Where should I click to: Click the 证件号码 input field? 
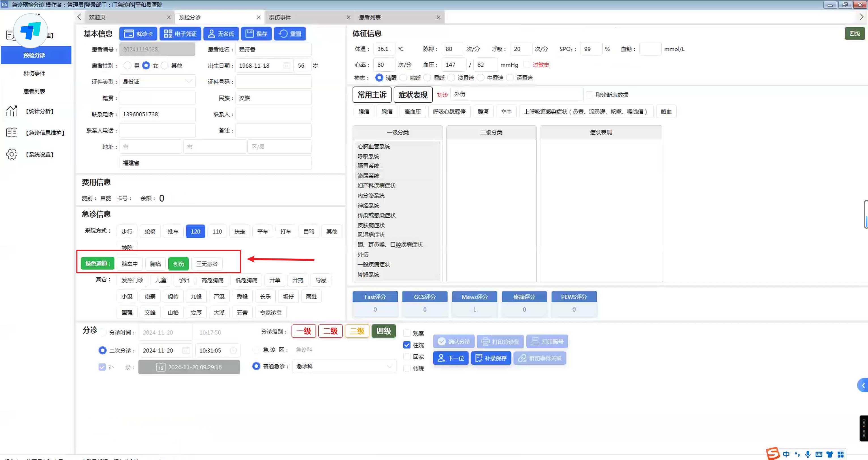(x=273, y=82)
